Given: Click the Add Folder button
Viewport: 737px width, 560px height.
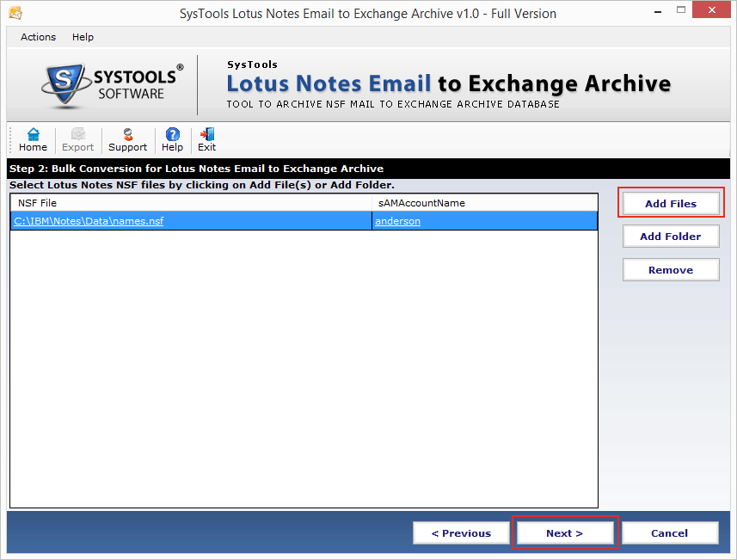Looking at the screenshot, I should [671, 237].
